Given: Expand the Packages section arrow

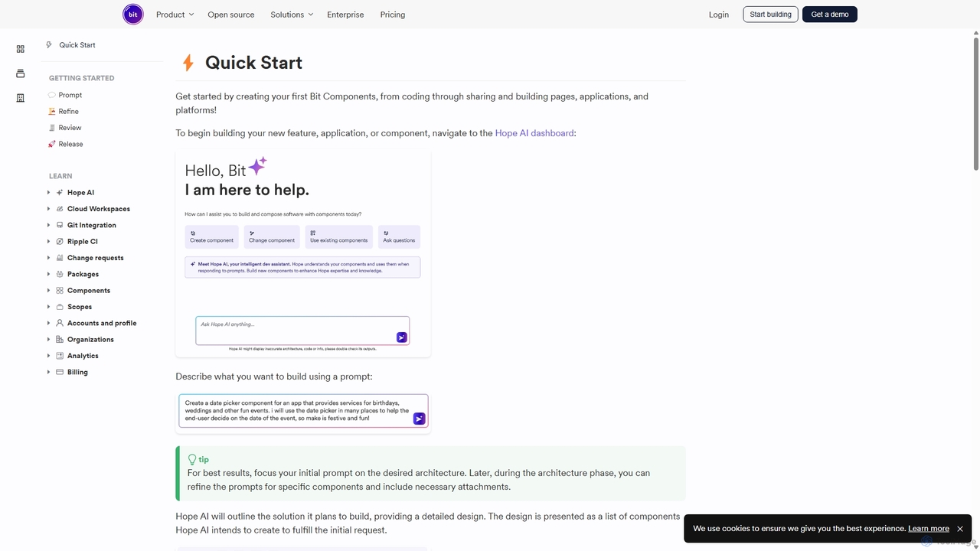Looking at the screenshot, I should (49, 274).
